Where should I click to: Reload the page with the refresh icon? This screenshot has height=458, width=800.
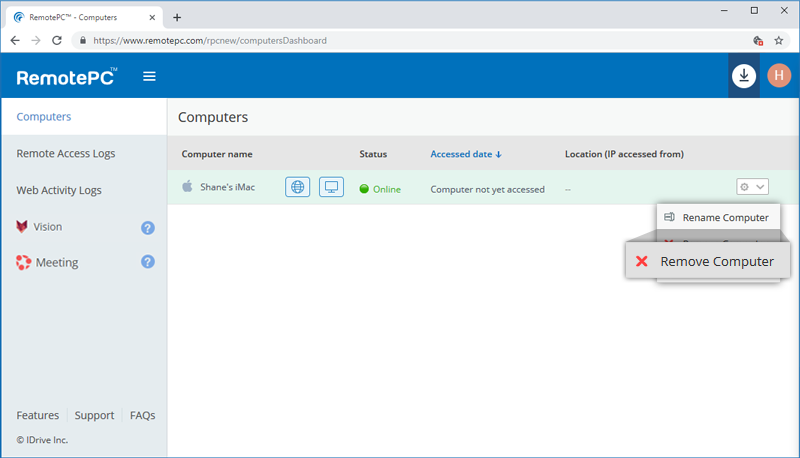click(57, 40)
